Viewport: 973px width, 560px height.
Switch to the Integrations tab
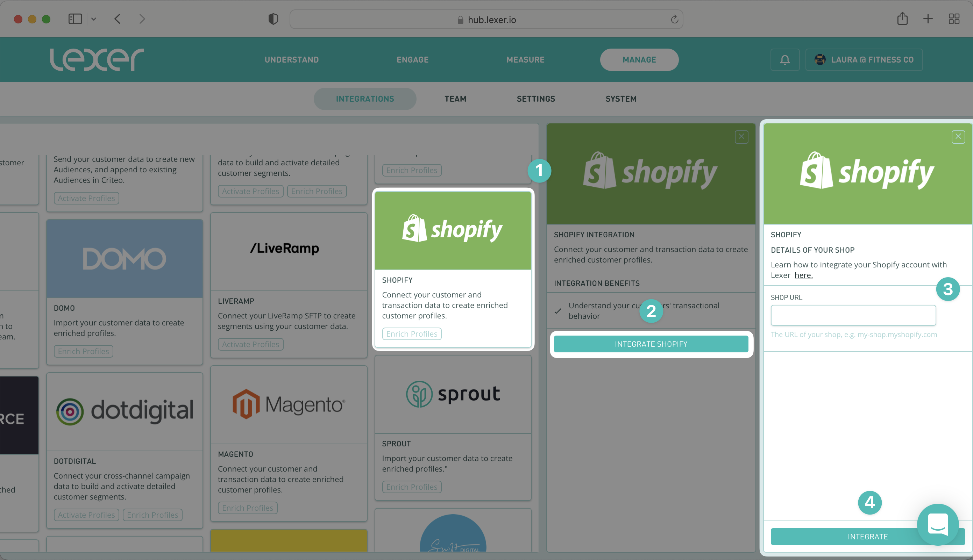[365, 99]
